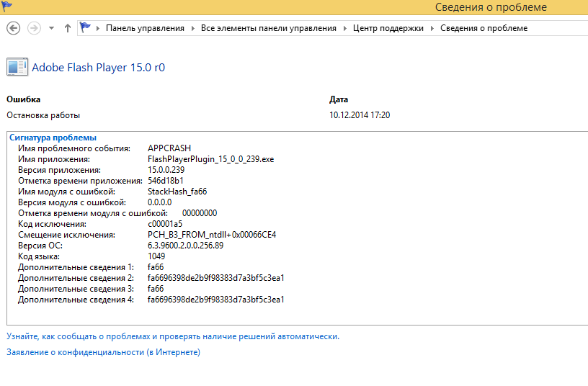Click Остановка работы error description
The width and height of the screenshot is (588, 386).
(x=43, y=115)
